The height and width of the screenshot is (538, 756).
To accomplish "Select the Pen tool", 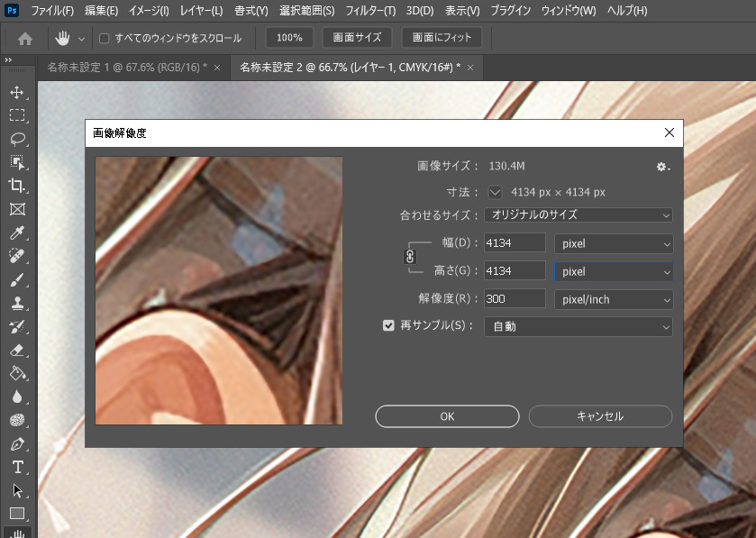I will (17, 444).
